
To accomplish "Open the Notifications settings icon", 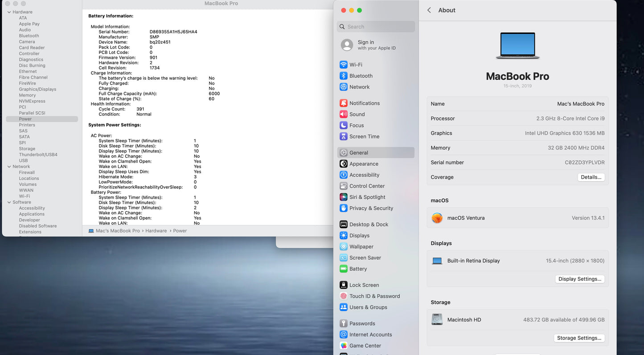I will pos(343,103).
